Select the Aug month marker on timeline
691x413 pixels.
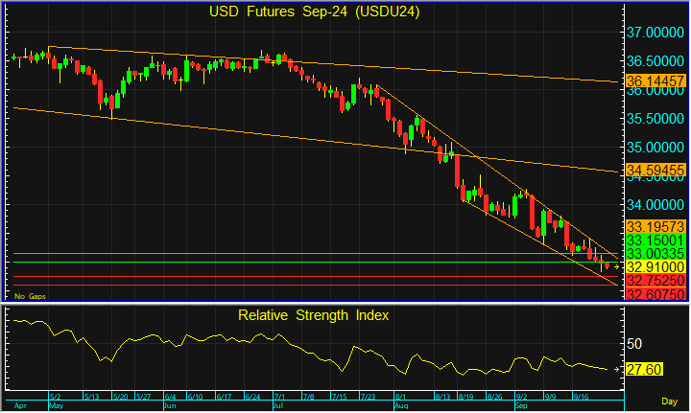(x=402, y=407)
